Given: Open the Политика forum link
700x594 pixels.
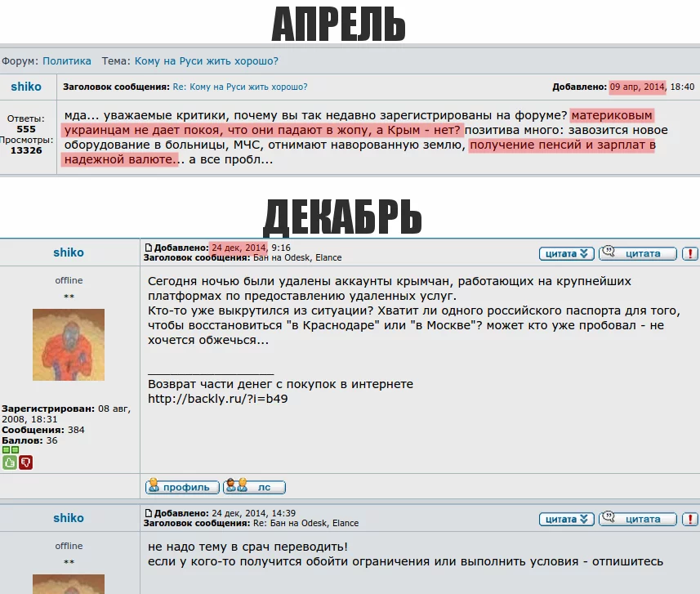Looking at the screenshot, I should coord(66,60).
